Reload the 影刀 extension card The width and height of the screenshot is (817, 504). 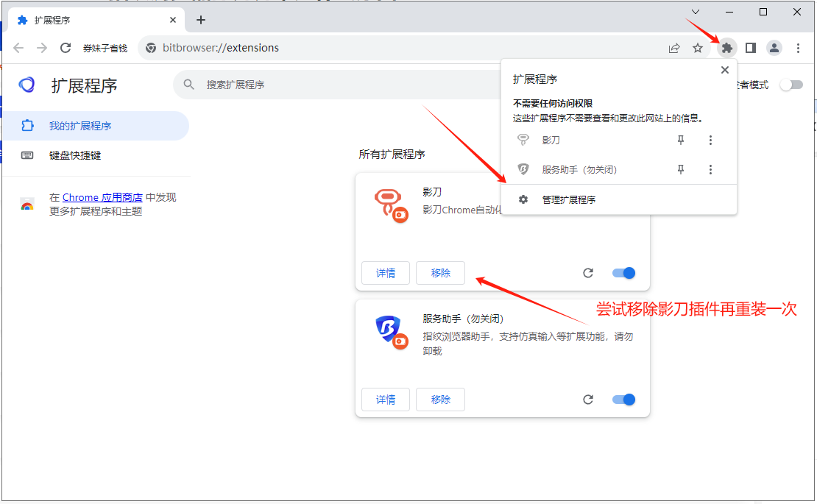tap(588, 273)
